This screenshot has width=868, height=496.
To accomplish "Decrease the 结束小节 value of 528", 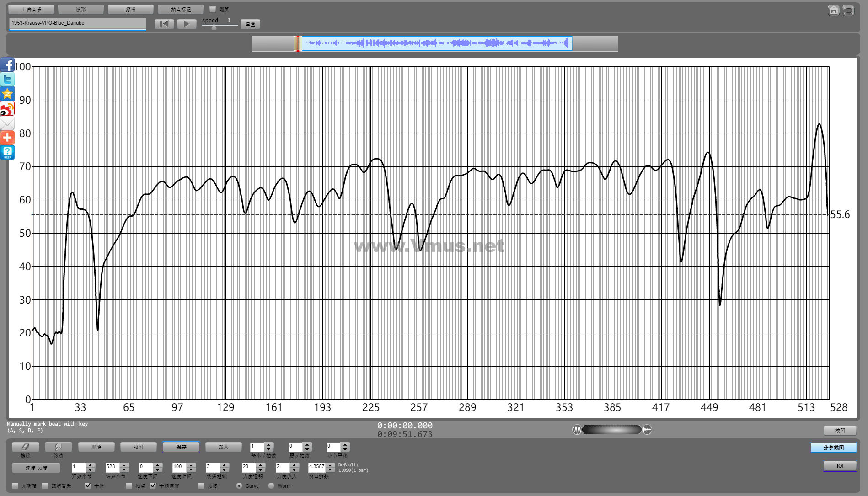I will [124, 470].
